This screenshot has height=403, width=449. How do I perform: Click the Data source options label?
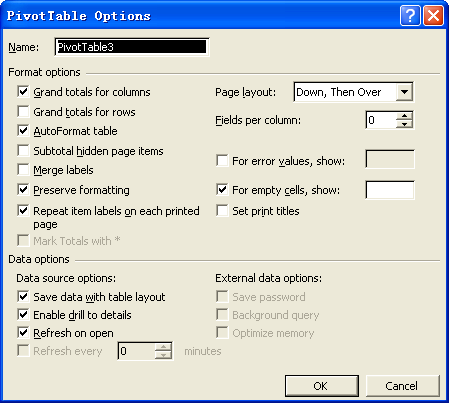[x=66, y=278]
